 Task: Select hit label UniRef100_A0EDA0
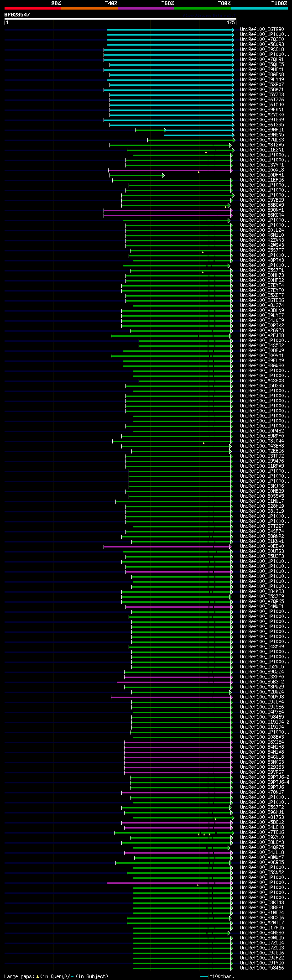click(x=262, y=547)
